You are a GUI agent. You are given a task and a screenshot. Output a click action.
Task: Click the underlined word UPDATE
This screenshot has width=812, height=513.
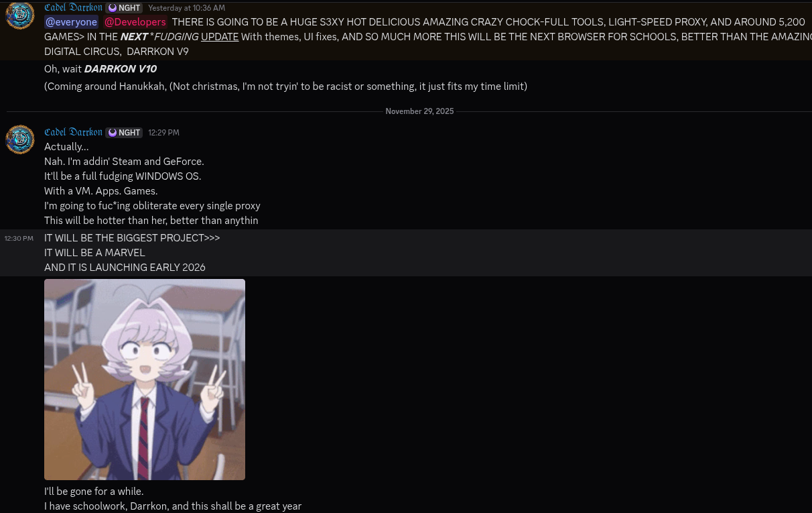(220, 37)
